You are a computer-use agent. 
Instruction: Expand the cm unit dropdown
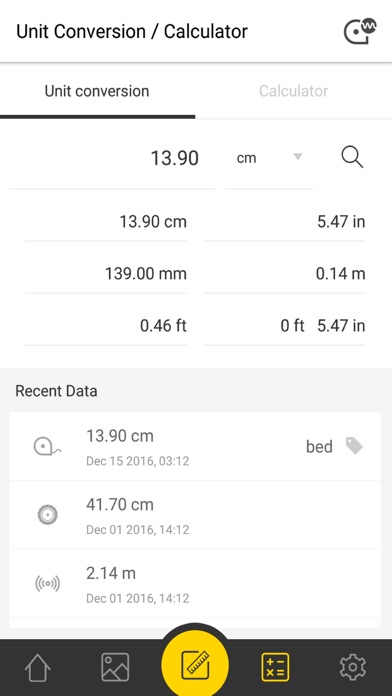coord(269,158)
